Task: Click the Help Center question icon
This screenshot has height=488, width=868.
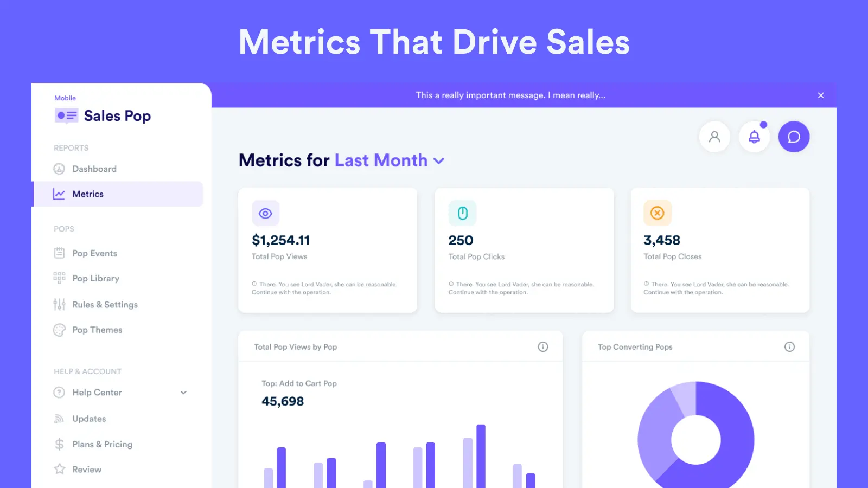Action: pyautogui.click(x=59, y=393)
